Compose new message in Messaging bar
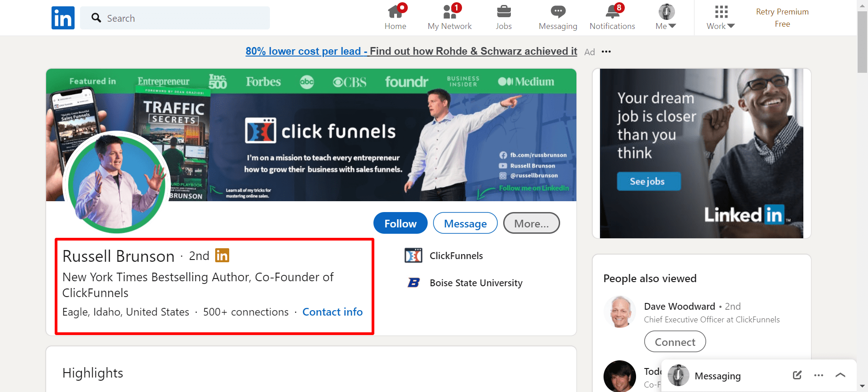 click(797, 375)
